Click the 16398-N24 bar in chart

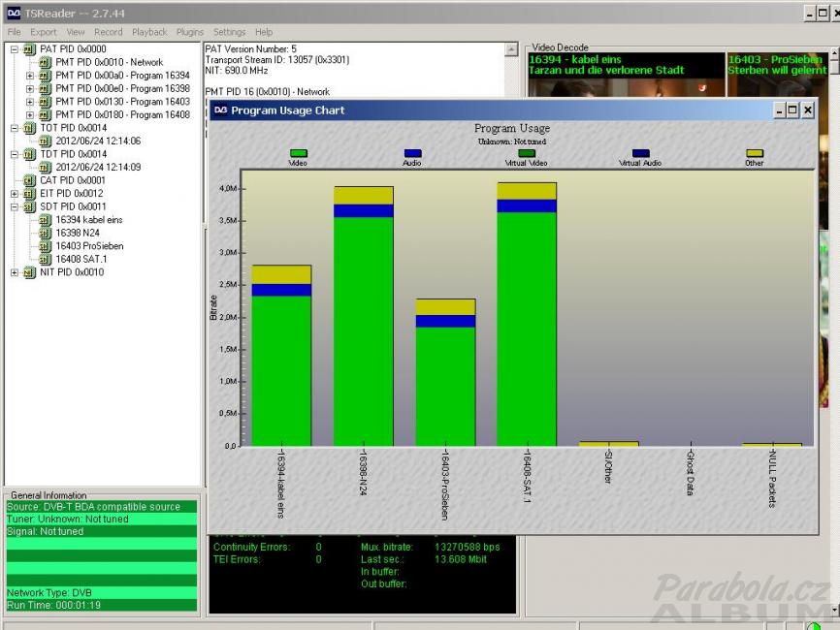364,316
